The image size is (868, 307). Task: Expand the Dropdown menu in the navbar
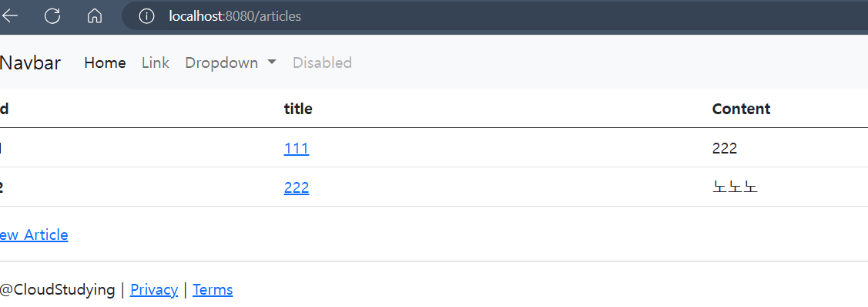(x=230, y=63)
